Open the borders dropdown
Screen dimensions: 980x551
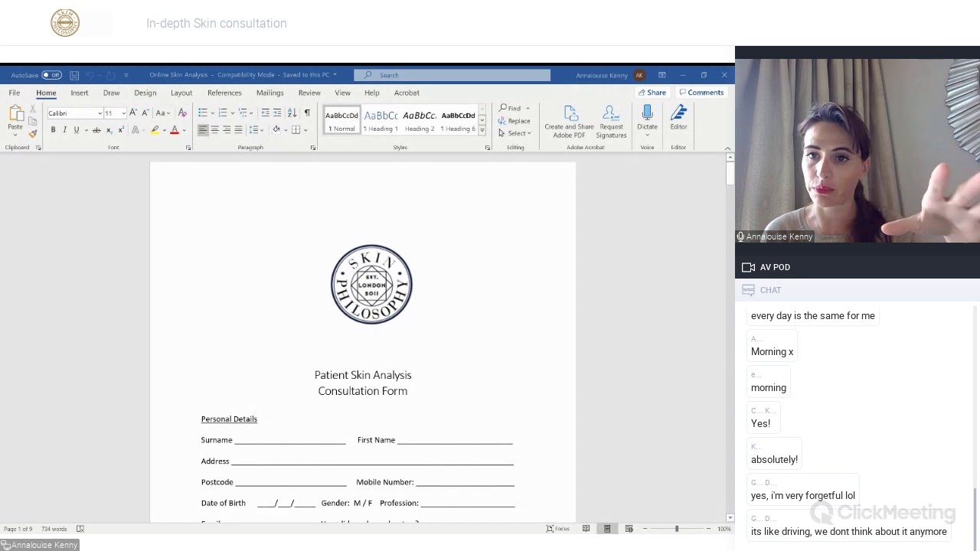point(305,130)
